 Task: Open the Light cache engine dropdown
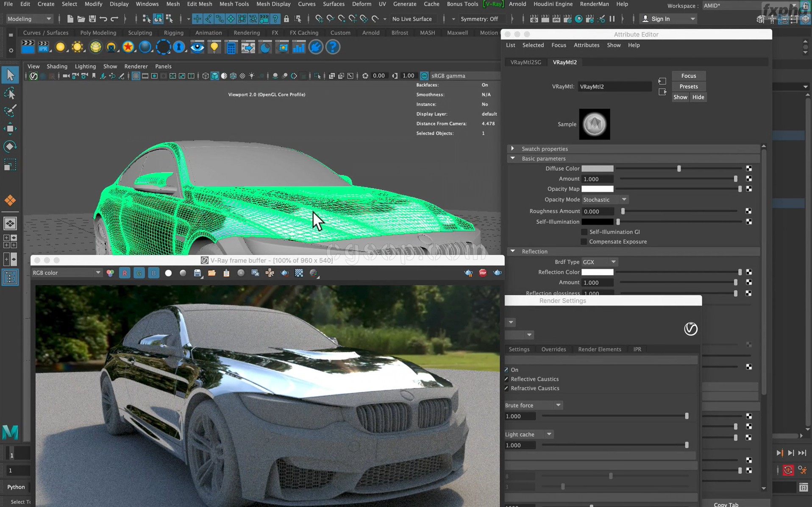528,434
